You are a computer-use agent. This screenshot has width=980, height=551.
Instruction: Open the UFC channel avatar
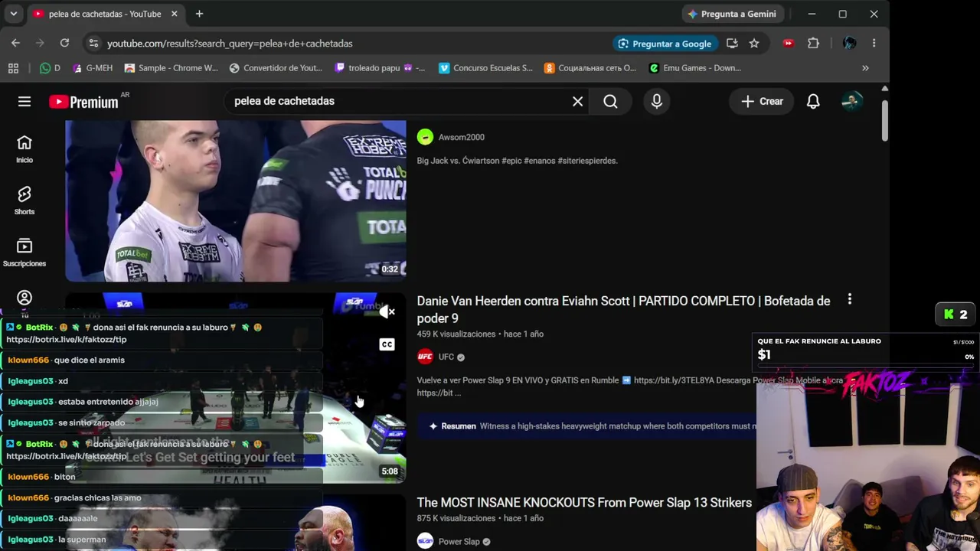coord(425,357)
